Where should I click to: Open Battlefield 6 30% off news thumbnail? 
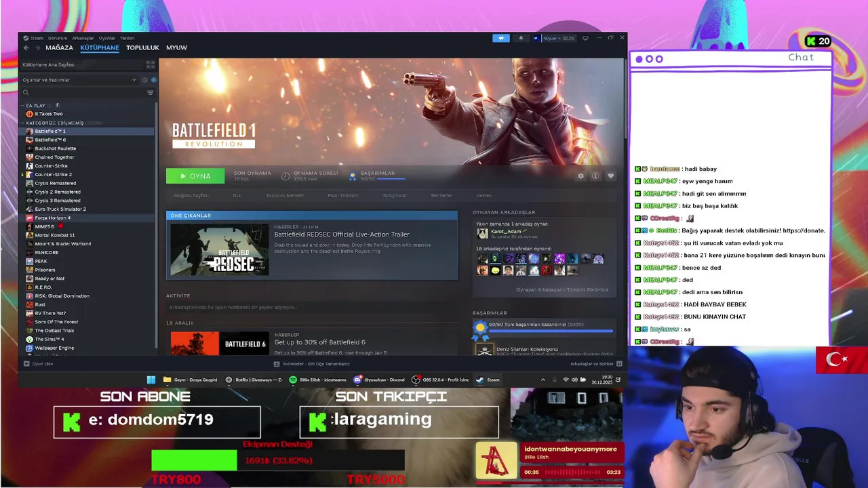click(220, 344)
